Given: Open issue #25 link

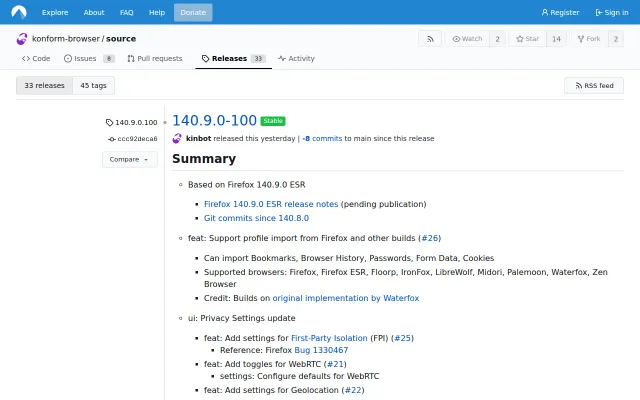Looking at the screenshot, I should pos(402,338).
